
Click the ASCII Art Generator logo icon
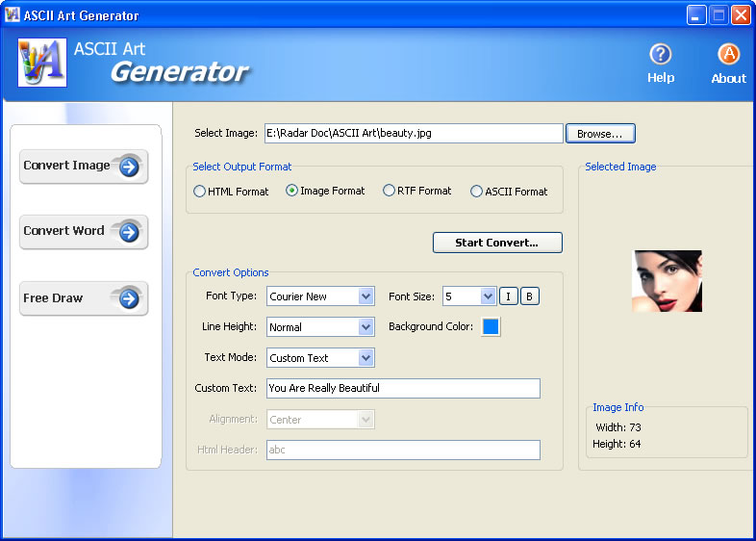pyautogui.click(x=42, y=64)
